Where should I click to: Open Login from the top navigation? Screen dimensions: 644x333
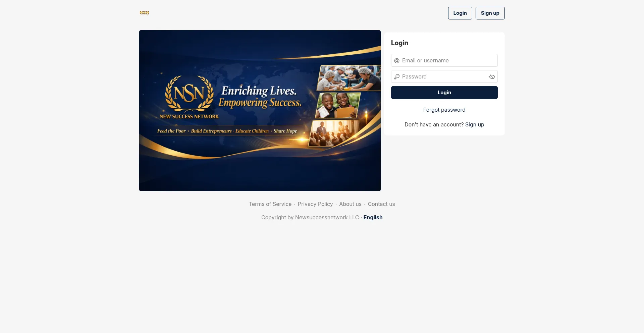click(x=460, y=13)
